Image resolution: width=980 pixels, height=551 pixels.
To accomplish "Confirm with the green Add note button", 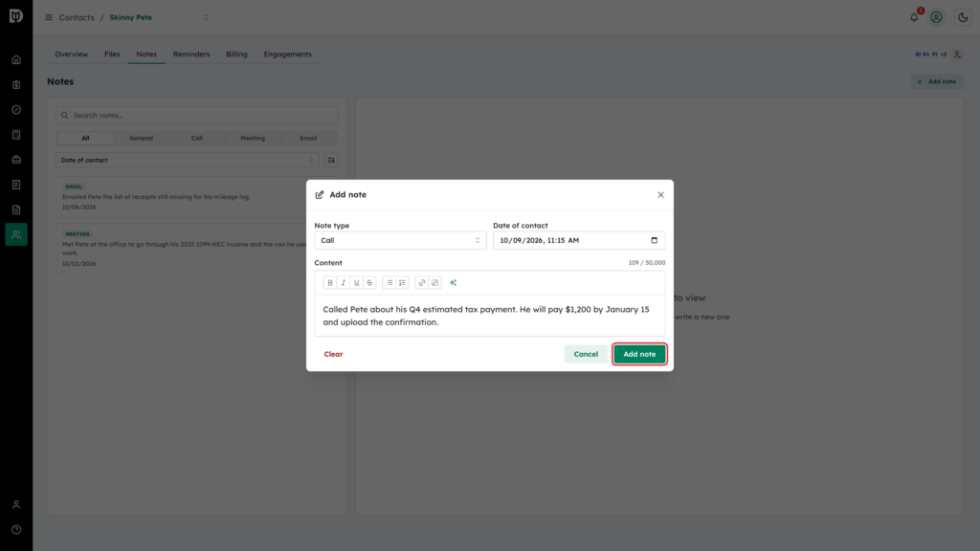I will coord(639,354).
